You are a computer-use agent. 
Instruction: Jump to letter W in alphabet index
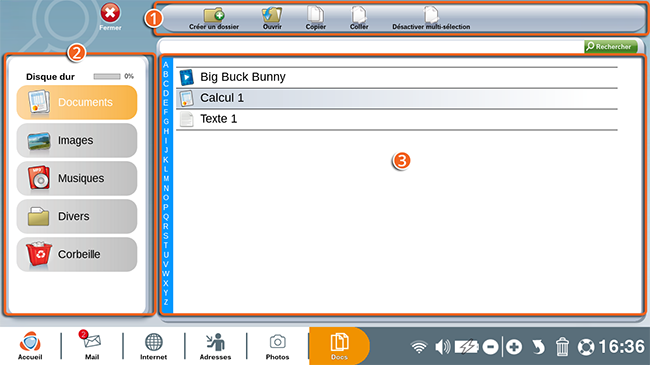166,274
